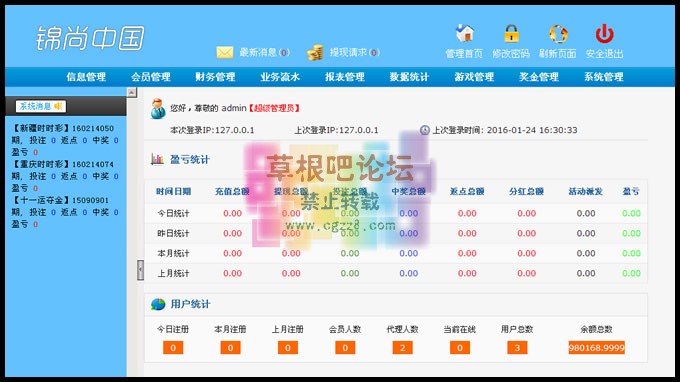The height and width of the screenshot is (382, 680).
Task: Click the 上月注册 count badge
Action: (x=288, y=348)
